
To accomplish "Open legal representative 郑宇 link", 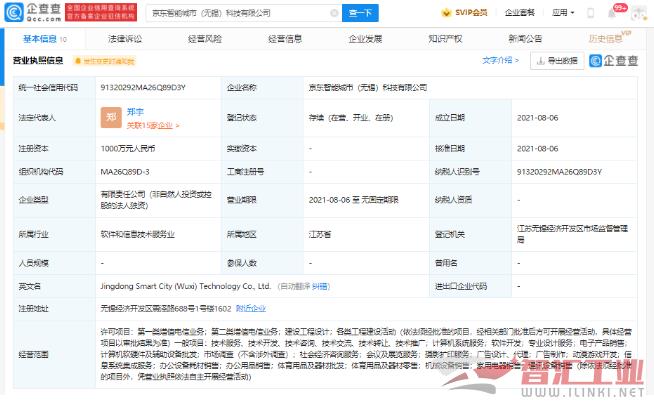I will [x=135, y=112].
